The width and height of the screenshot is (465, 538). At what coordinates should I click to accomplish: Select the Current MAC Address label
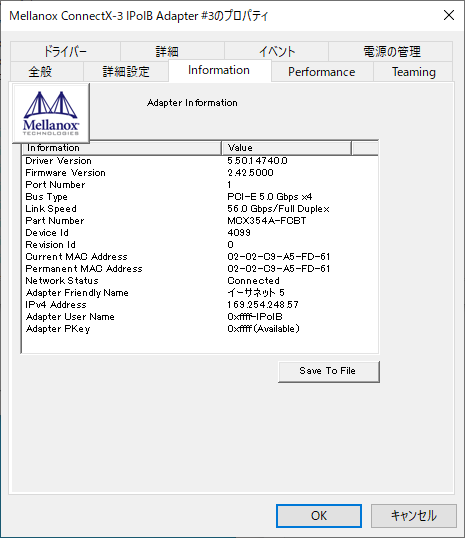[x=76, y=257]
